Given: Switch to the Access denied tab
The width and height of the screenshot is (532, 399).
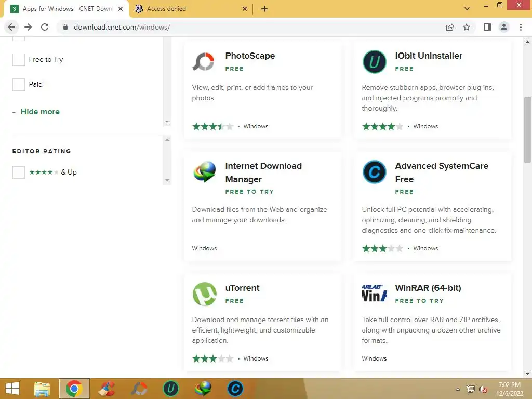Looking at the screenshot, I should (x=191, y=9).
